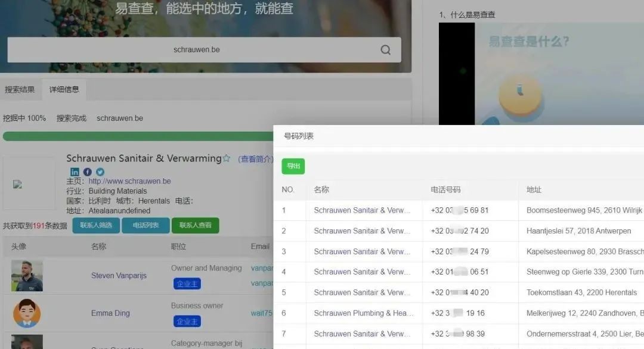
Task: Play the 易查查是什么 intro video
Action: tap(541, 74)
